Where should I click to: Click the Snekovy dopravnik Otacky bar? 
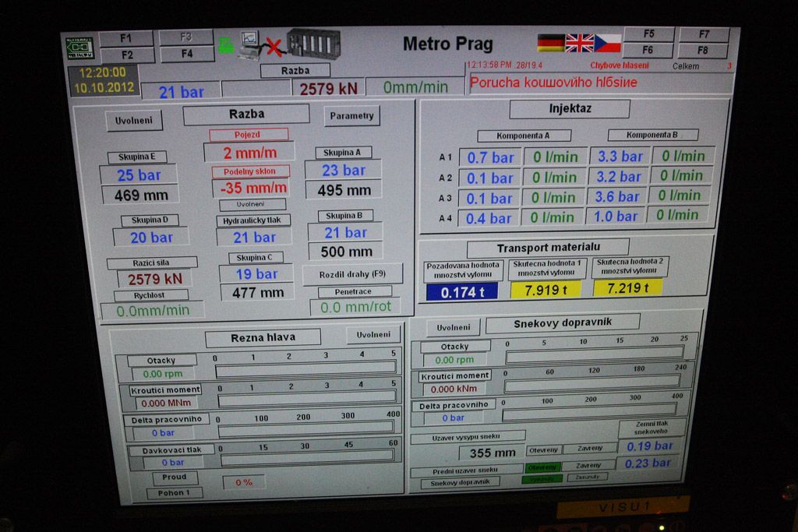tap(595, 353)
